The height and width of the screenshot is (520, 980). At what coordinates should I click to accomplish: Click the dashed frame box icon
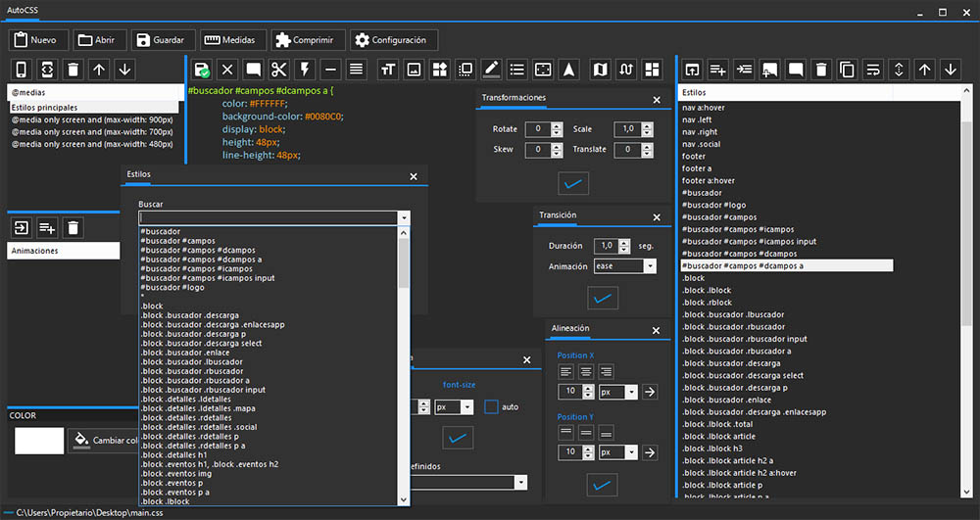coord(543,70)
